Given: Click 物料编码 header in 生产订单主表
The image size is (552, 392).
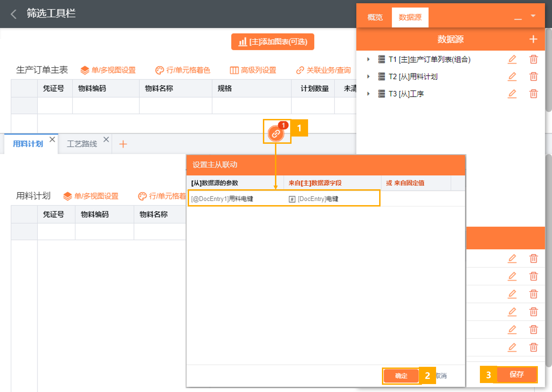Looking at the screenshot, I should (x=106, y=89).
